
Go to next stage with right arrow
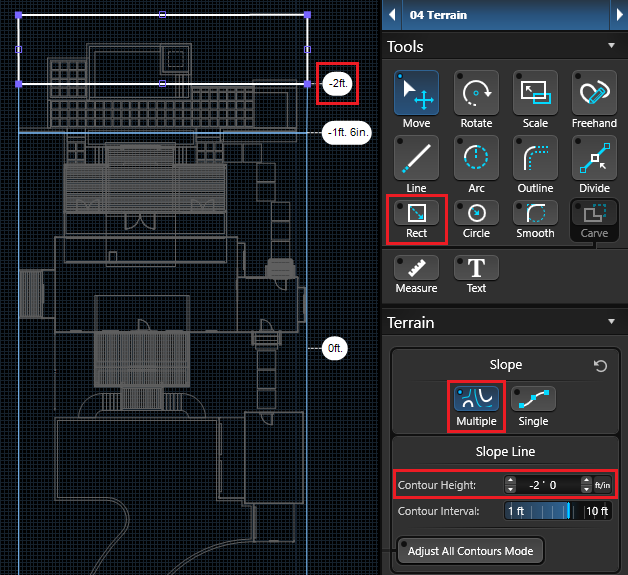point(619,15)
